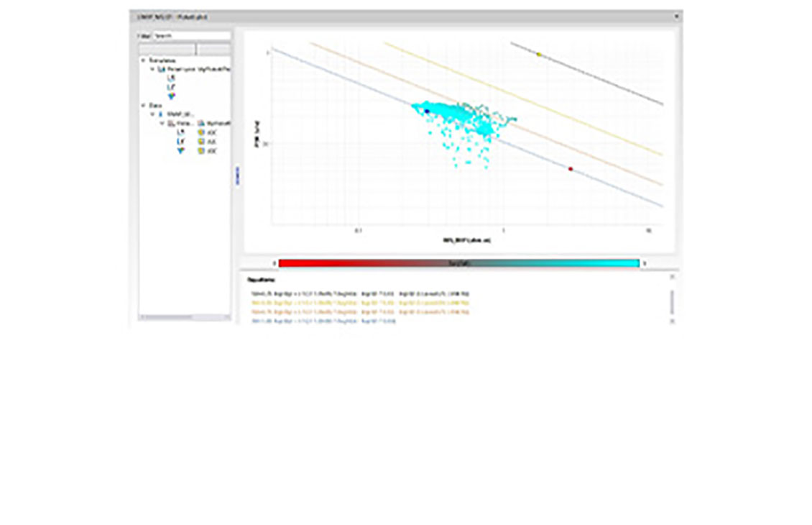Image resolution: width=812 pixels, height=525 pixels.
Task: Collapse the Pickett plot template node
Action: pyautogui.click(x=152, y=69)
